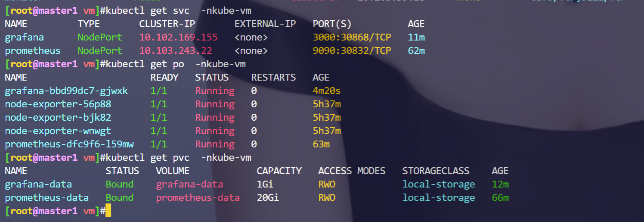Click the terminal cursor at last prompt
Viewport: 644px width, 222px height.
point(108,211)
